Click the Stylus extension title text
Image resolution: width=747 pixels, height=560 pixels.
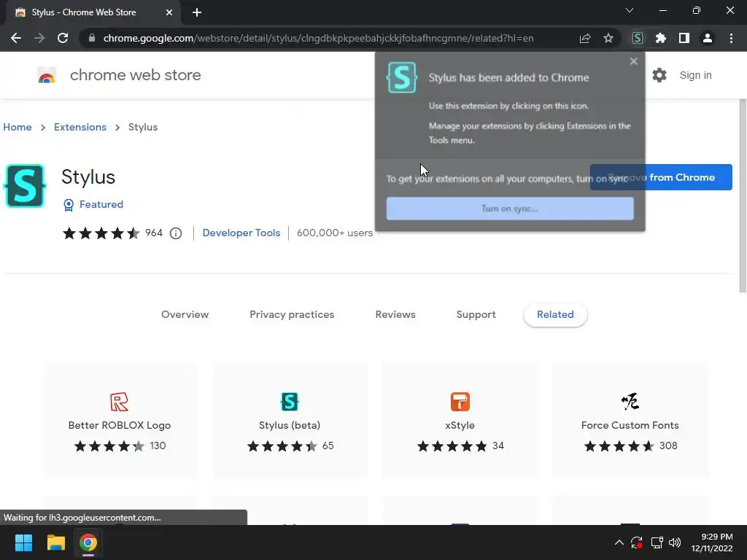click(88, 177)
